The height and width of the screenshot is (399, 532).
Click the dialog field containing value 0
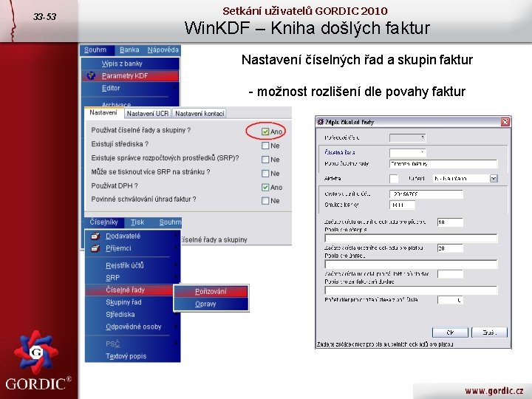(450, 300)
